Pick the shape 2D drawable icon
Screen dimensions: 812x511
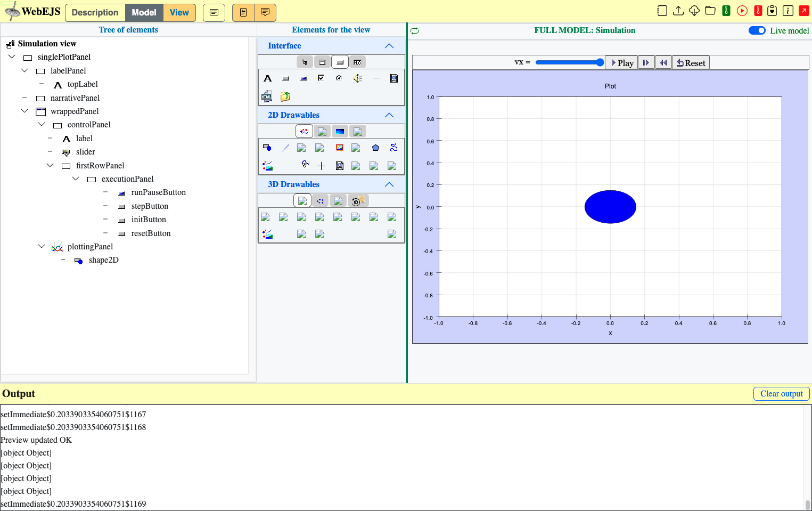click(267, 148)
